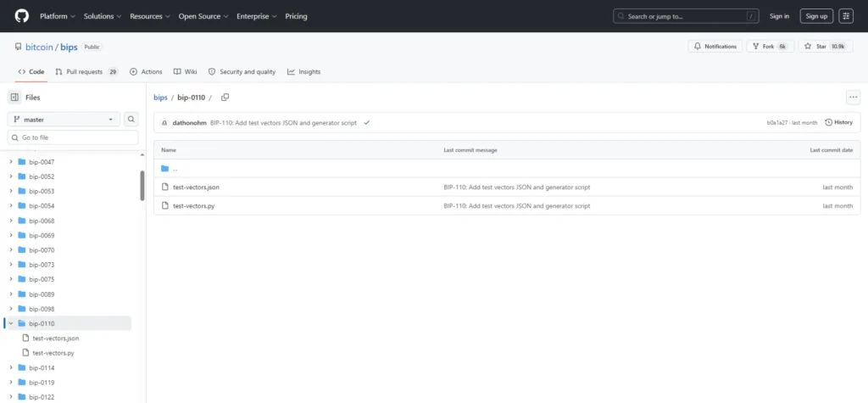
Task: Click the Notifications button
Action: pos(715,47)
